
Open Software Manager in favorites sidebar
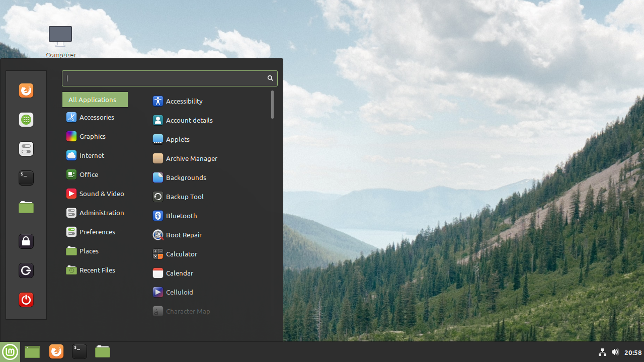click(x=26, y=120)
